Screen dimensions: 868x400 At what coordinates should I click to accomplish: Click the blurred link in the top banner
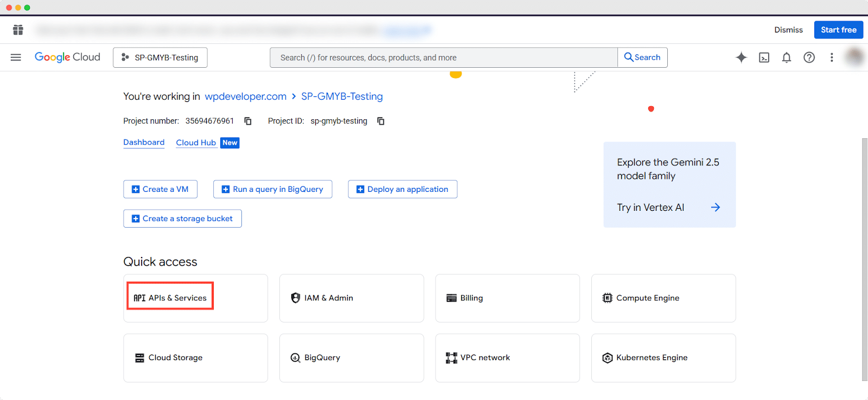pyautogui.click(x=407, y=30)
